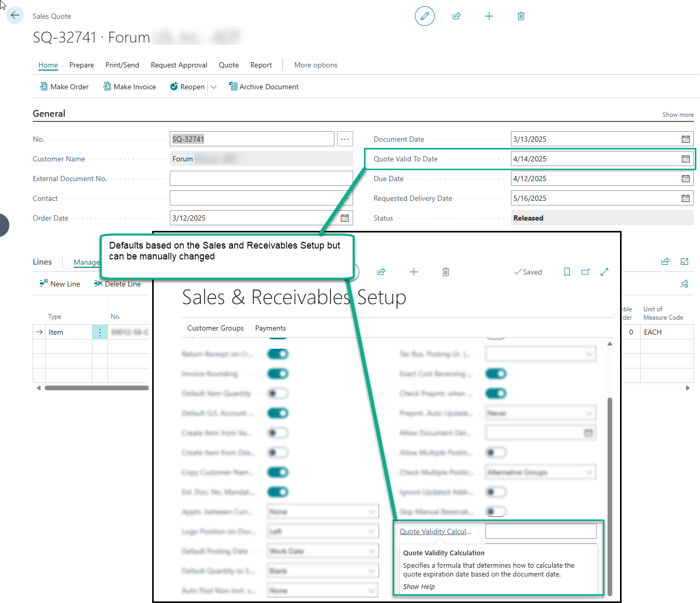Open the Request Approval menu
The width and height of the screenshot is (700, 603).
tap(179, 65)
